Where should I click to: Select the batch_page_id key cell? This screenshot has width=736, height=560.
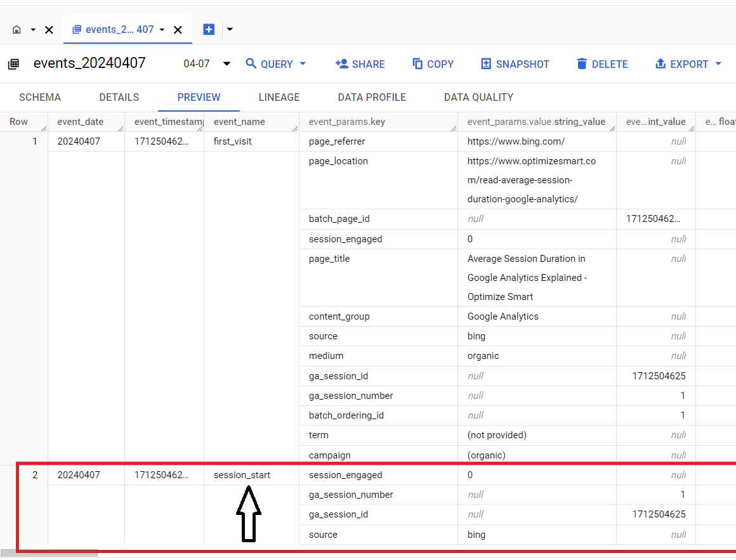pos(339,219)
